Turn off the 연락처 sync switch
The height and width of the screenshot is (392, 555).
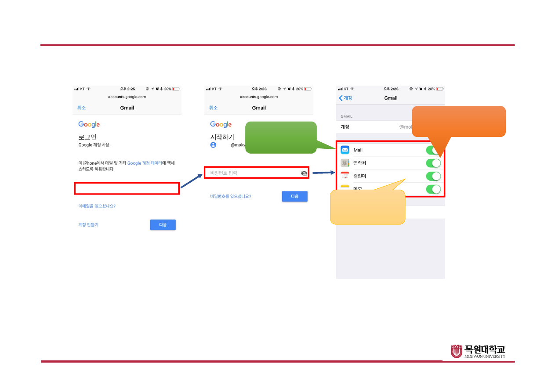(433, 163)
